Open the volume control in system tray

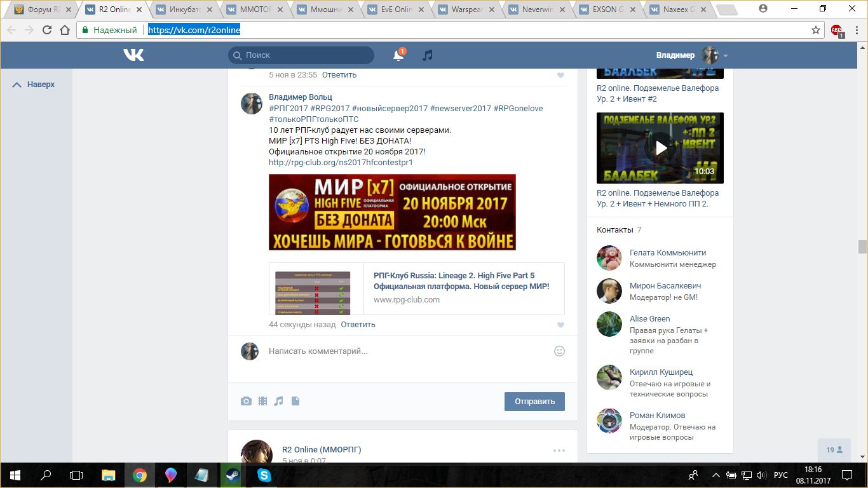(x=761, y=475)
